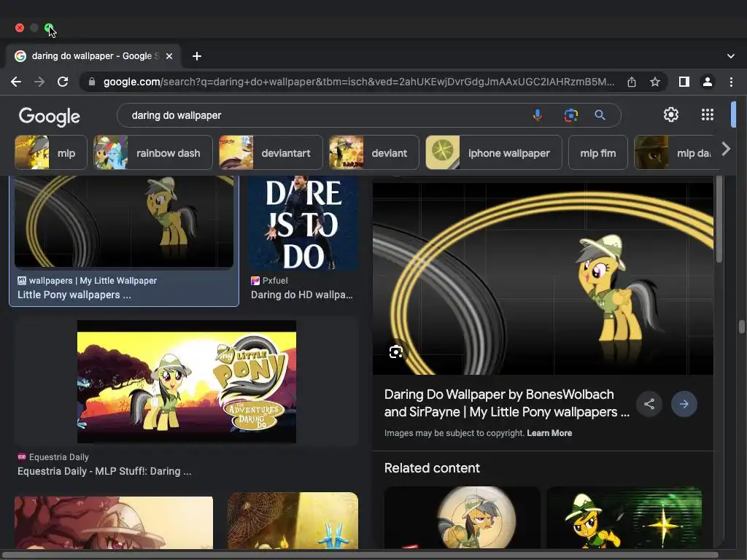Open Google quick settings gear
The image size is (747, 560).
tap(671, 114)
